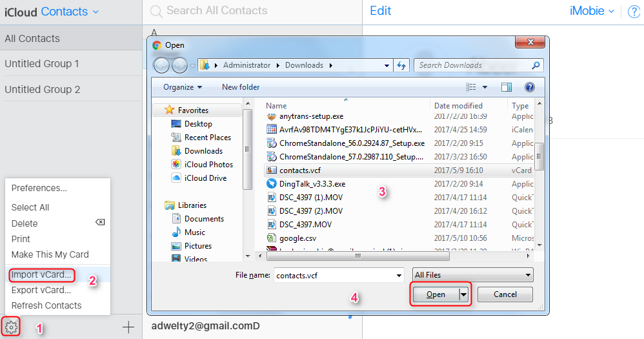The width and height of the screenshot is (644, 339).
Task: Click Edit in iCloud Contacts
Action: (x=380, y=11)
